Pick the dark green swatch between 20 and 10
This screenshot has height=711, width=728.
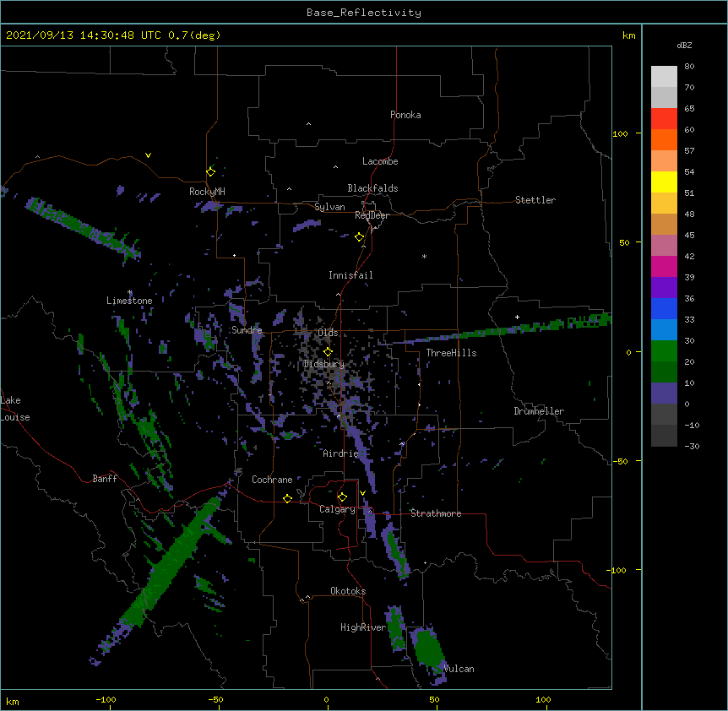(x=664, y=372)
